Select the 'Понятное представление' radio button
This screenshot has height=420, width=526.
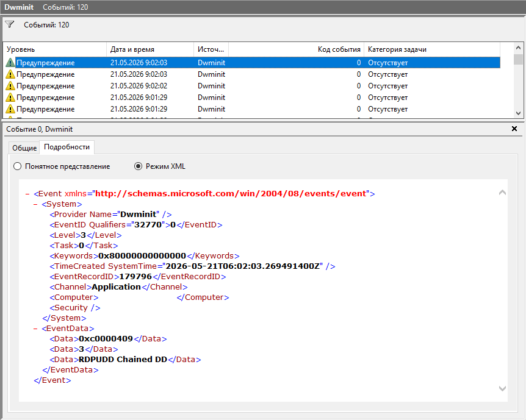click(18, 166)
